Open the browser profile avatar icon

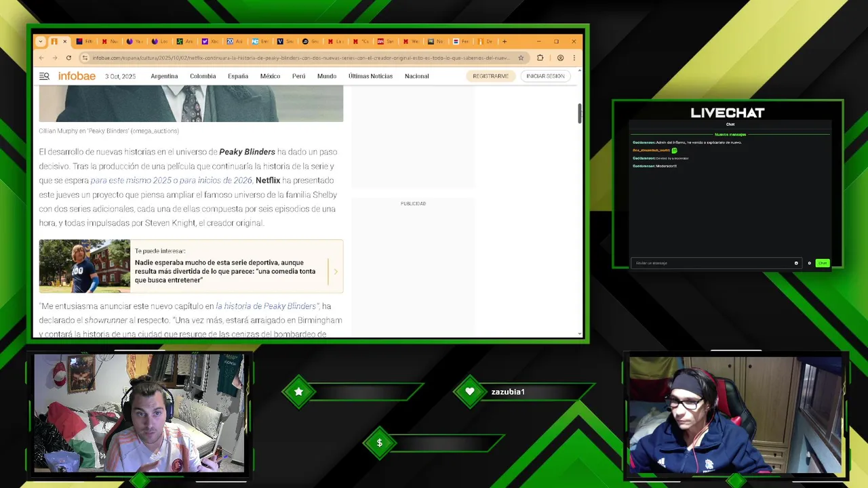pyautogui.click(x=560, y=58)
